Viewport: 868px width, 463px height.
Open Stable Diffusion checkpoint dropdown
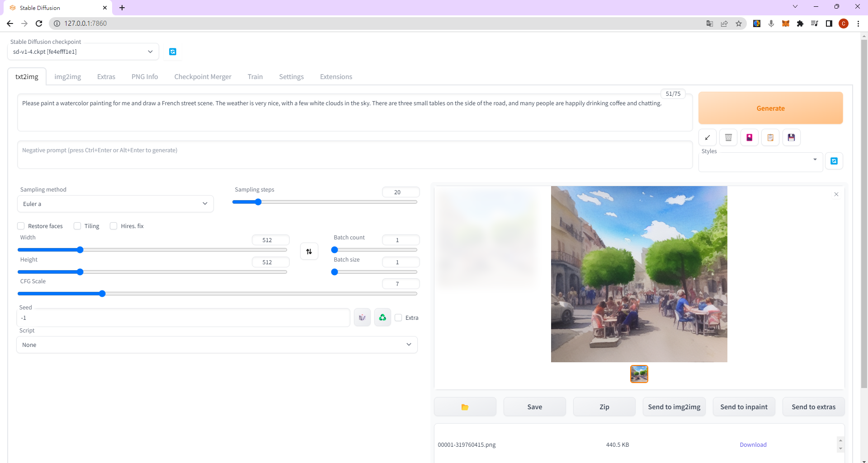83,51
